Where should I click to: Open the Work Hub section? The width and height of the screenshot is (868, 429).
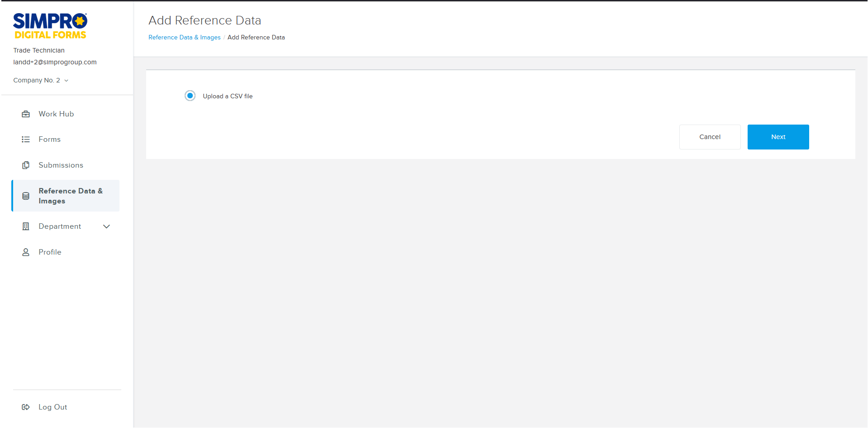(56, 114)
